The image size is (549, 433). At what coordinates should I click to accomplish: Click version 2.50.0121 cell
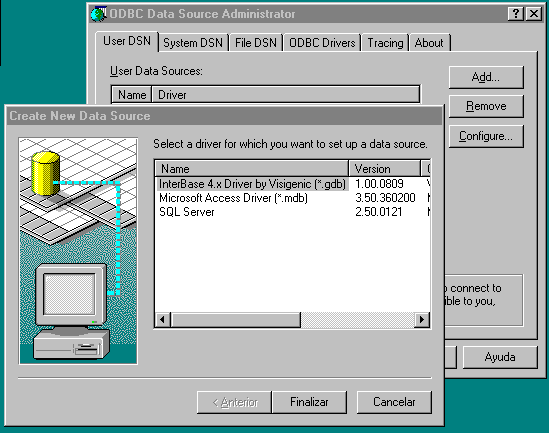point(378,212)
